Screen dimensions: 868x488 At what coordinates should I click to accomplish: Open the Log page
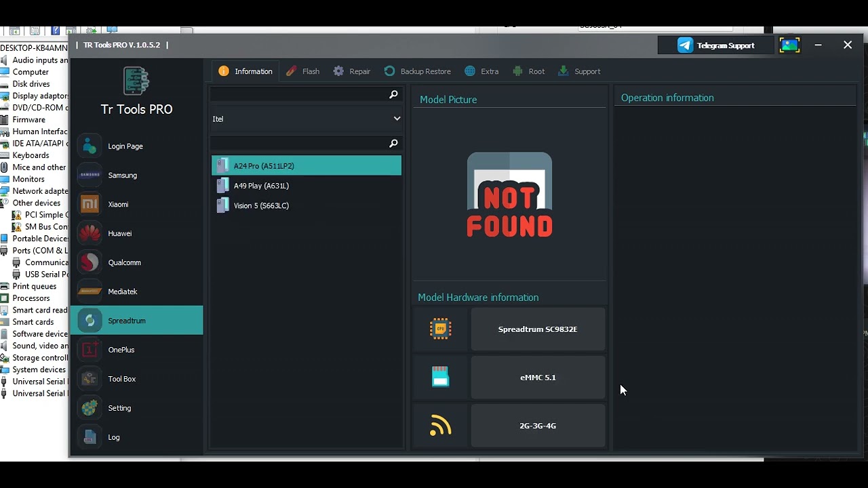[x=136, y=437]
